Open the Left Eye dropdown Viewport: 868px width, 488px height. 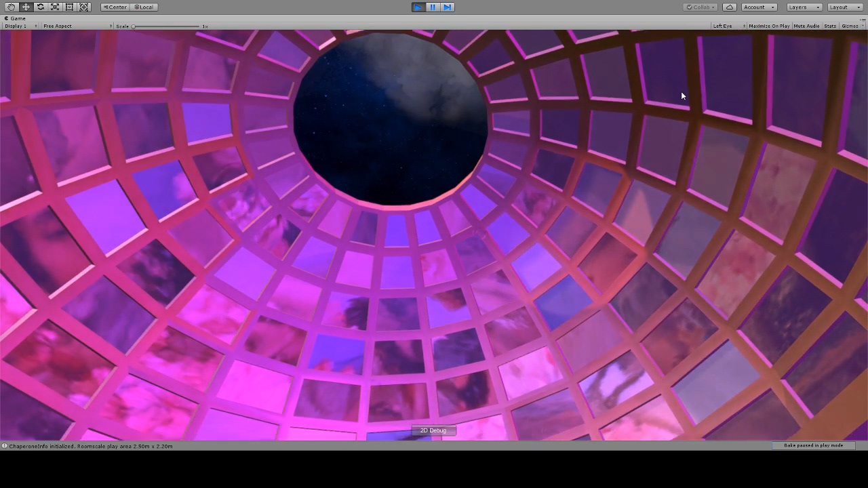pyautogui.click(x=729, y=26)
